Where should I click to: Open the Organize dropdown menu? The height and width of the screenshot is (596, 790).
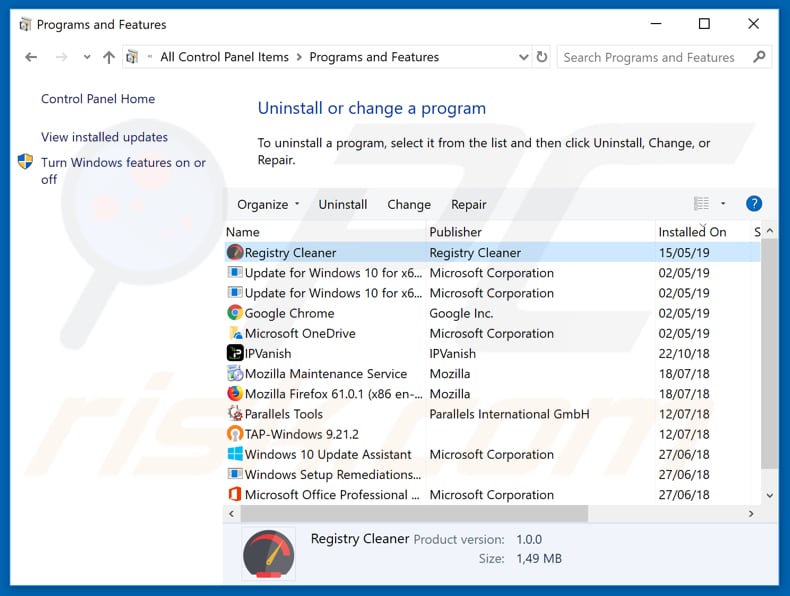[x=268, y=204]
